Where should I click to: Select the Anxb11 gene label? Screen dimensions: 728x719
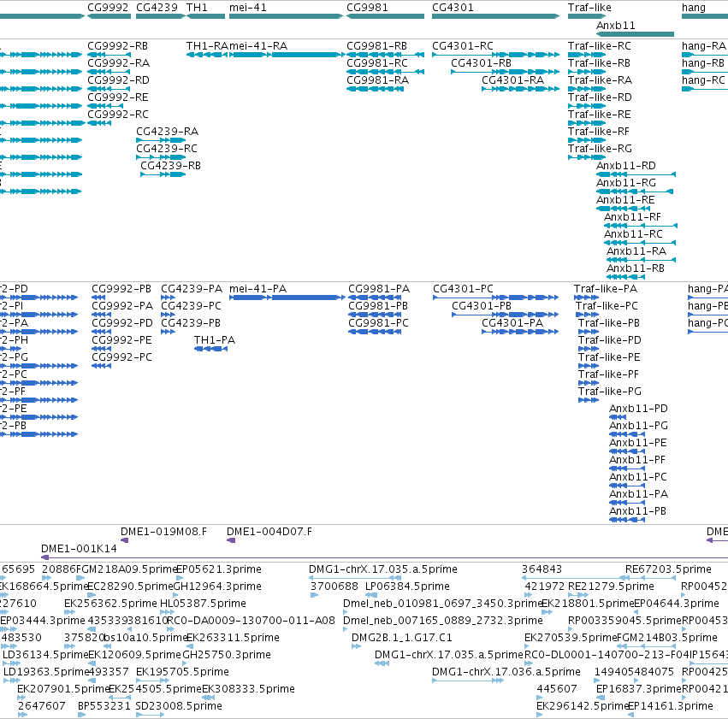[616, 25]
